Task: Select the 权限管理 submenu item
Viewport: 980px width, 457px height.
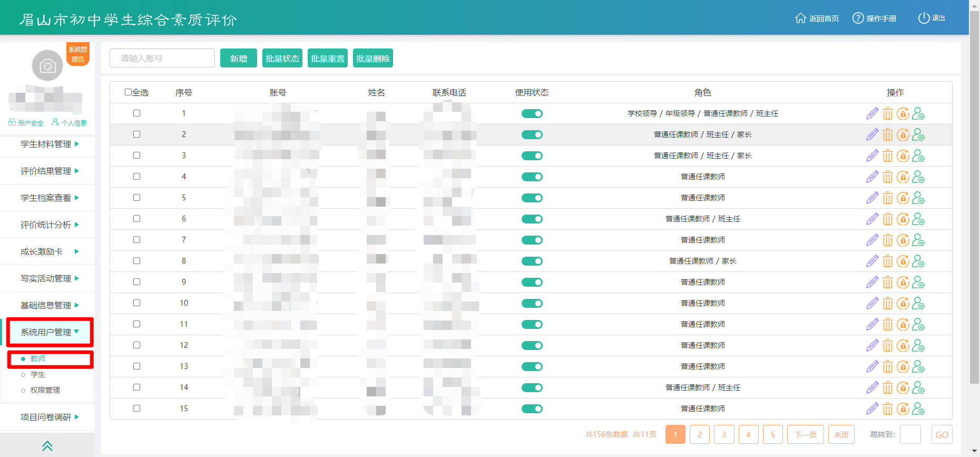Action: click(x=45, y=391)
